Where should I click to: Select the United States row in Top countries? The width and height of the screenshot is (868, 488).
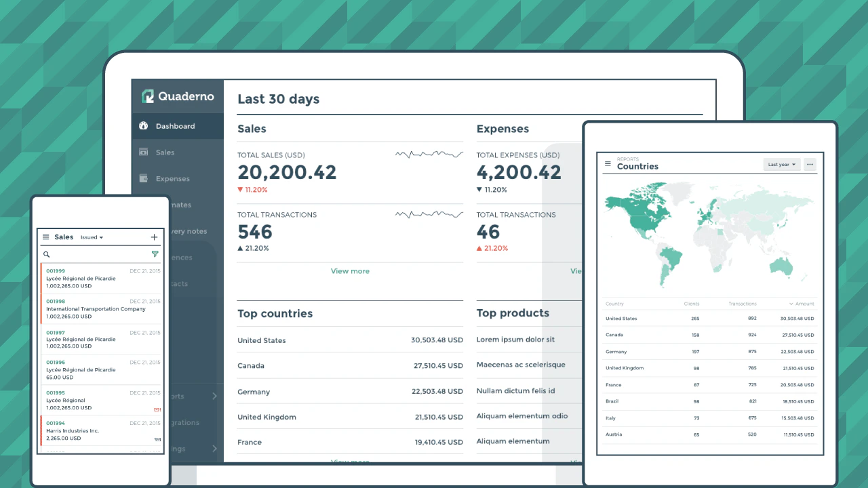click(350, 340)
